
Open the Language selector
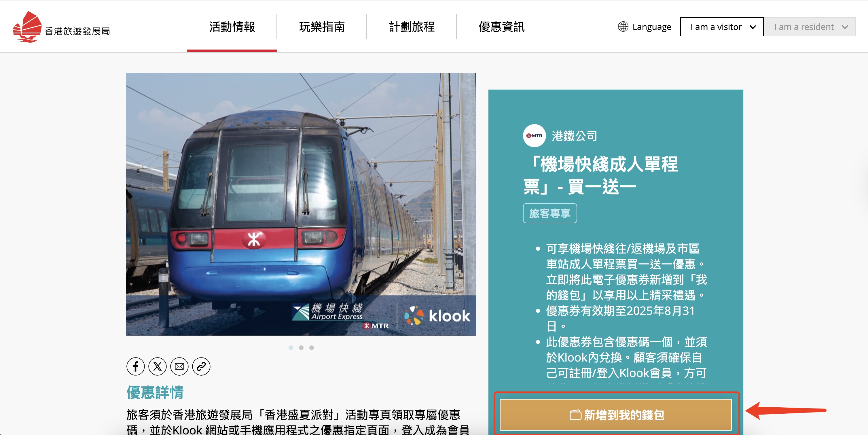pos(645,27)
